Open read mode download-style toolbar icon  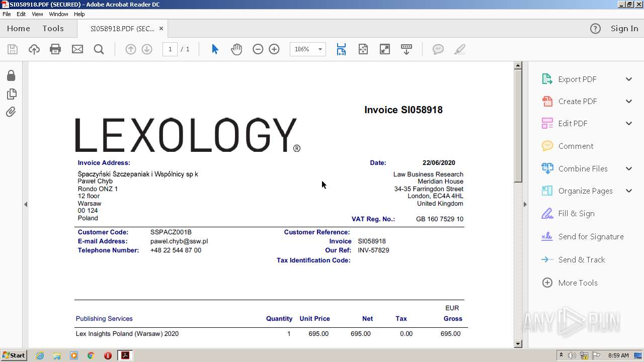tap(407, 49)
